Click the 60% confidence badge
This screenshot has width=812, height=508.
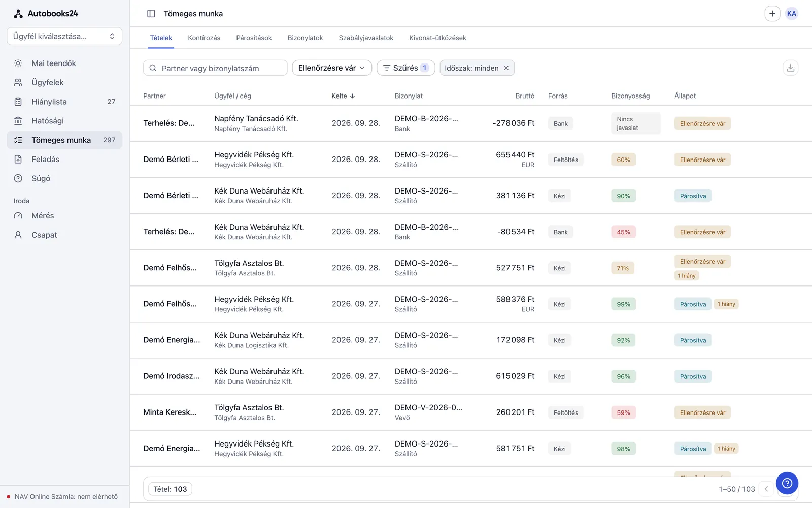point(623,160)
